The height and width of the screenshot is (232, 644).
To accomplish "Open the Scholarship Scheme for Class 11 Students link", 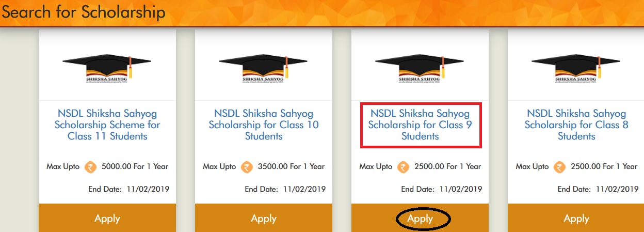I will [x=107, y=125].
